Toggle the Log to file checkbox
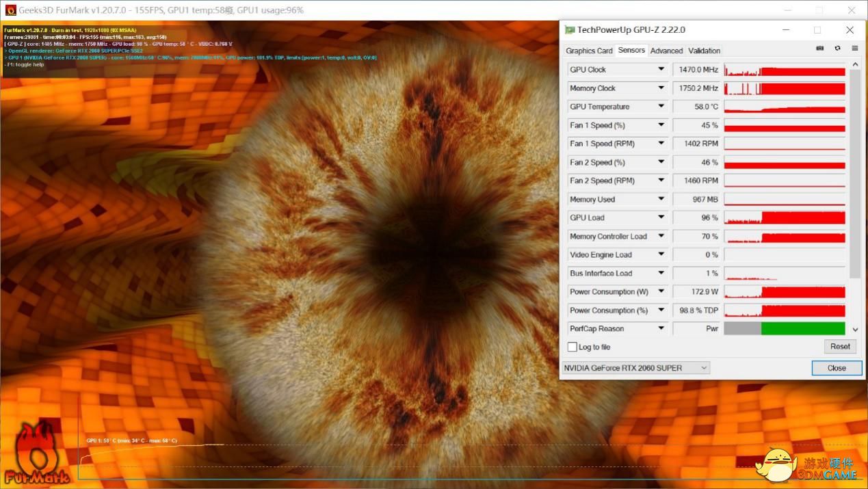 (573, 347)
